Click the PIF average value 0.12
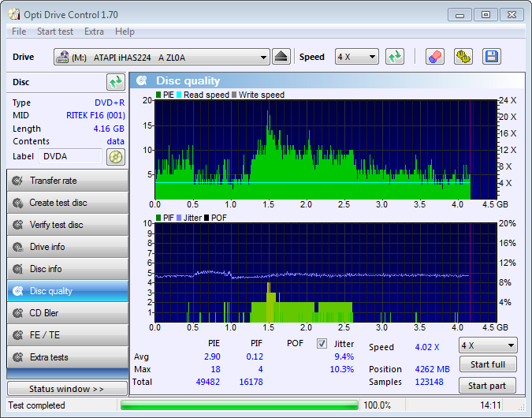 coord(255,357)
